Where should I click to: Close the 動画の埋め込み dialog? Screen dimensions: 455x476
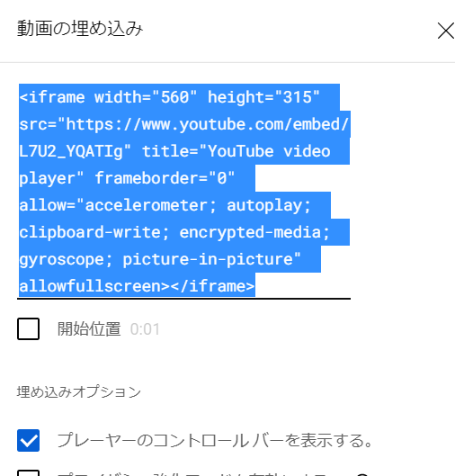pos(446,31)
